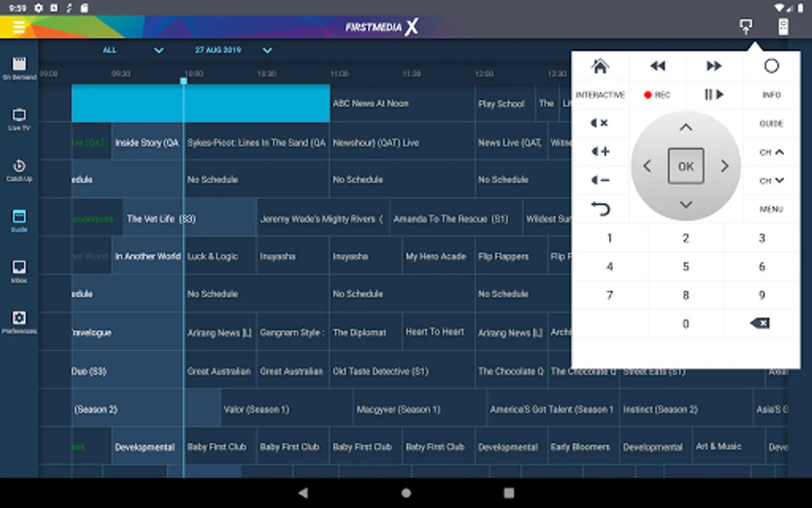812x508 pixels.
Task: Select Guide in sidebar
Action: [19, 221]
